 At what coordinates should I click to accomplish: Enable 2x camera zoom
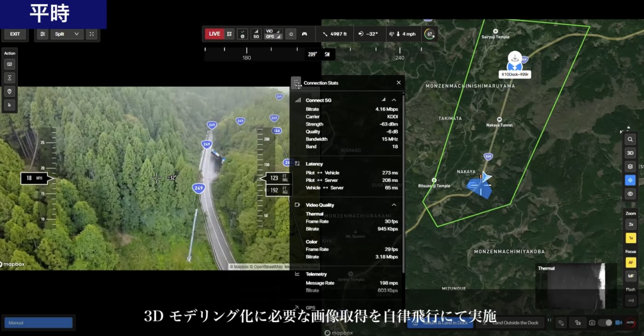[630, 224]
